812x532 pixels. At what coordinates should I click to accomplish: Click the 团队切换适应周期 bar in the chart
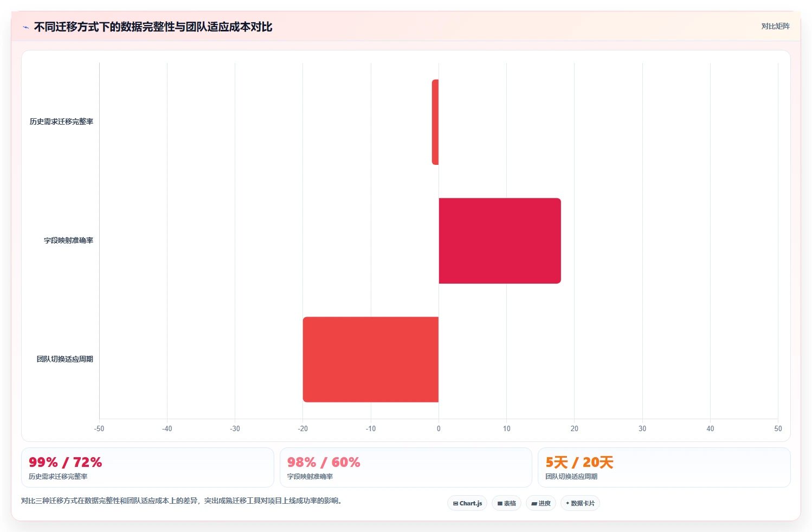click(x=371, y=360)
